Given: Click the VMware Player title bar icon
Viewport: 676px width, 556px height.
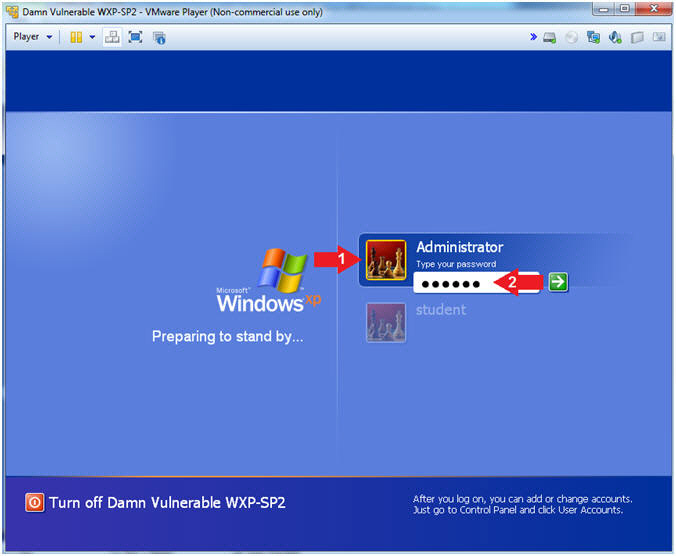Looking at the screenshot, I should click(13, 12).
